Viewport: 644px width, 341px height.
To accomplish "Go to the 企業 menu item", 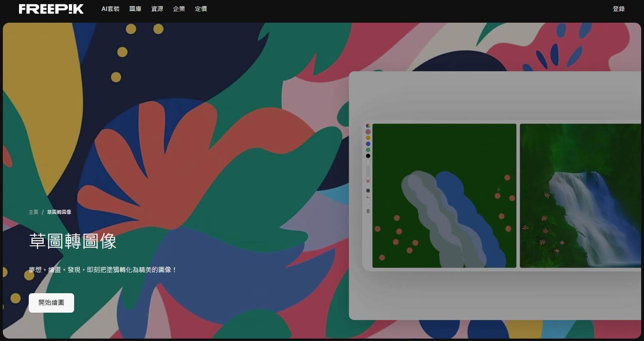I will 179,9.
